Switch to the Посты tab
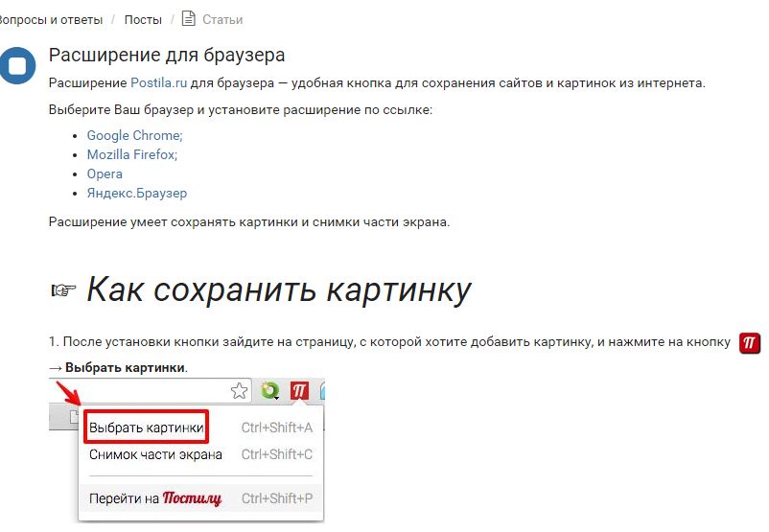769x532 pixels. click(x=143, y=19)
